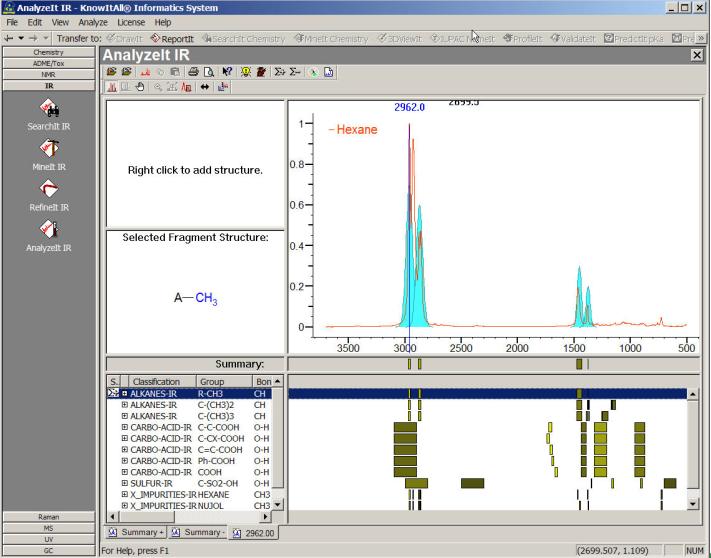Image resolution: width=711 pixels, height=558 pixels.
Task: Expand the CARBO-ACID-IR C-C-COOH row
Action: click(125, 427)
